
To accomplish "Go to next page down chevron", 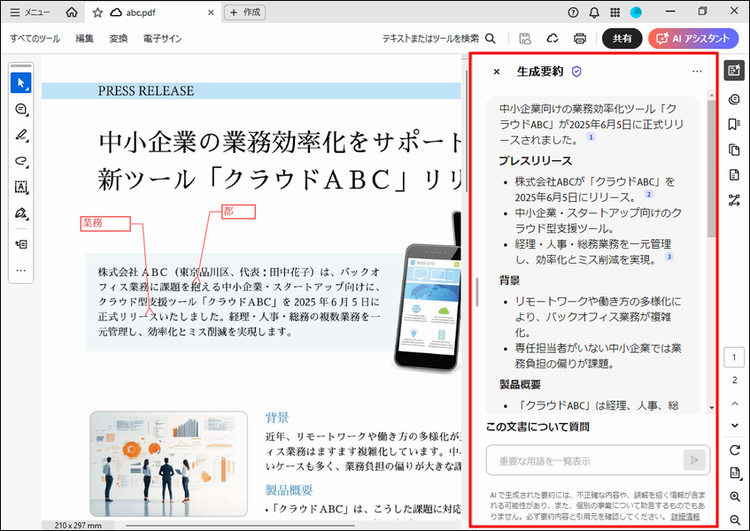I will [735, 425].
